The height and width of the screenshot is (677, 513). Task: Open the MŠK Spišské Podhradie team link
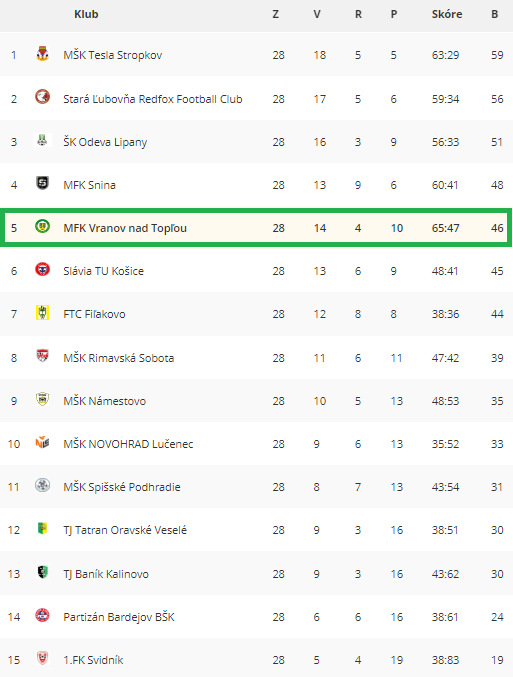click(122, 487)
